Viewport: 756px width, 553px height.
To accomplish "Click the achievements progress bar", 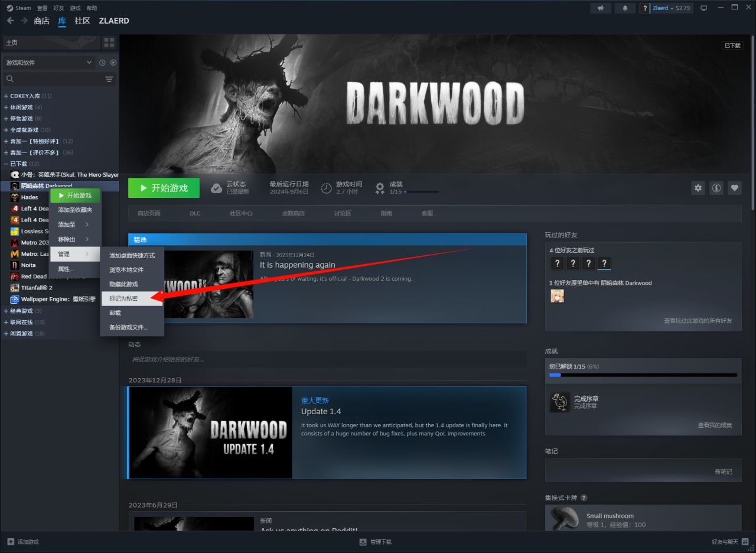I will click(x=643, y=375).
